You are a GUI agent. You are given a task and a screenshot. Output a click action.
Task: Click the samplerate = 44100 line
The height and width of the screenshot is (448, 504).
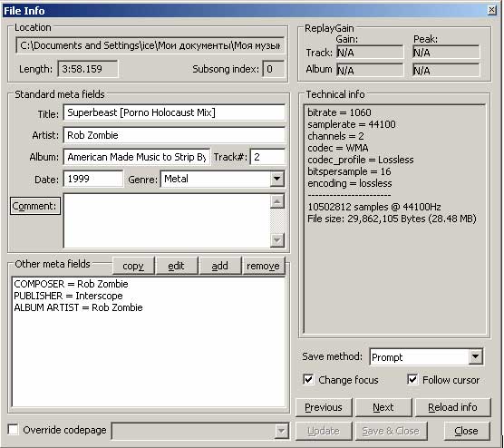click(x=352, y=124)
